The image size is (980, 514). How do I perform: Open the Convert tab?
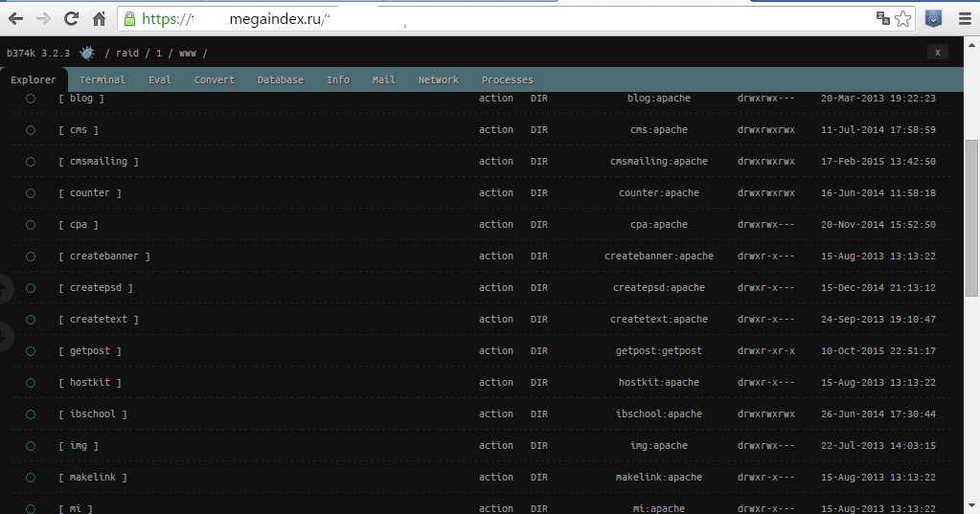coord(215,80)
